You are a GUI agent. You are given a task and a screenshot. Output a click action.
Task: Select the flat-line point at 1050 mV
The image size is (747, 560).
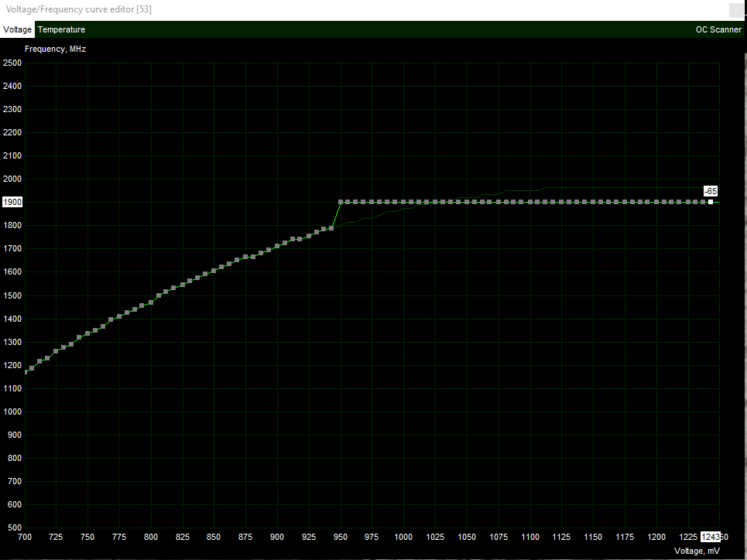[467, 202]
